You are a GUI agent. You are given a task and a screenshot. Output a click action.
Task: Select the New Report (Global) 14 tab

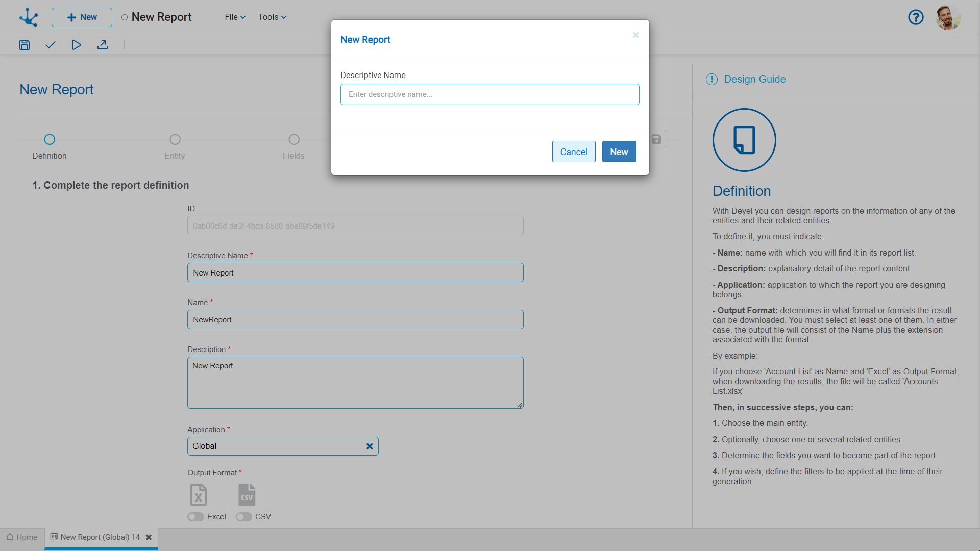[x=100, y=537]
